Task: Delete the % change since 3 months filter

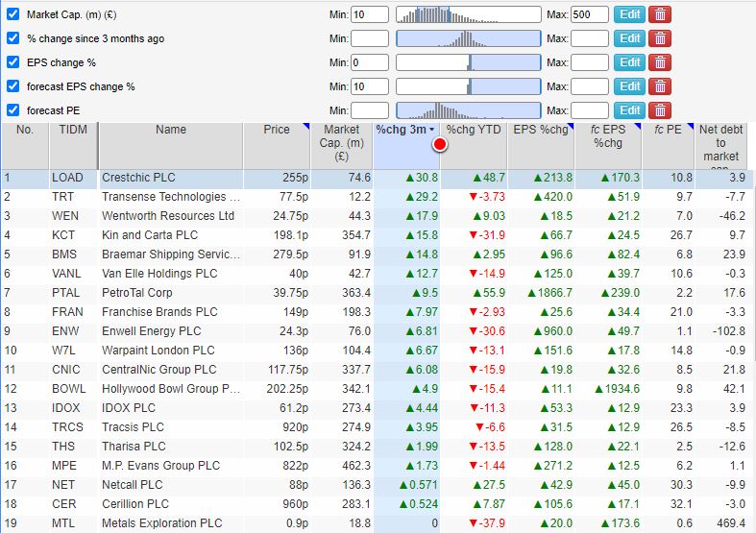Action: (x=660, y=38)
